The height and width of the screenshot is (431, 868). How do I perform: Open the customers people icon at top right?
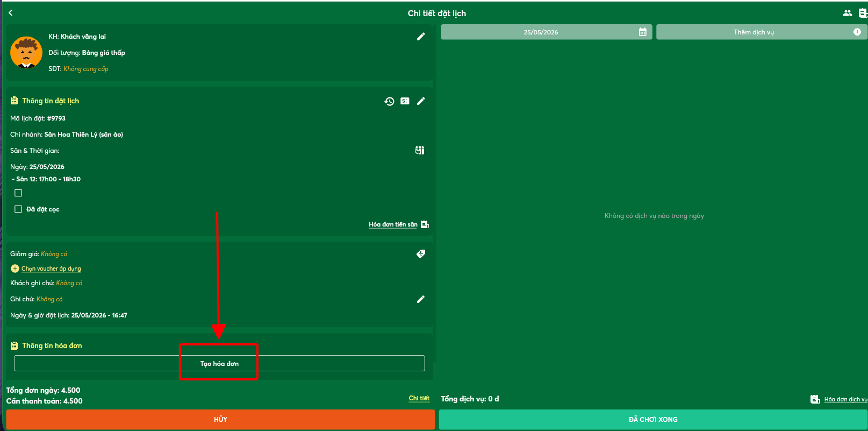[x=848, y=13]
